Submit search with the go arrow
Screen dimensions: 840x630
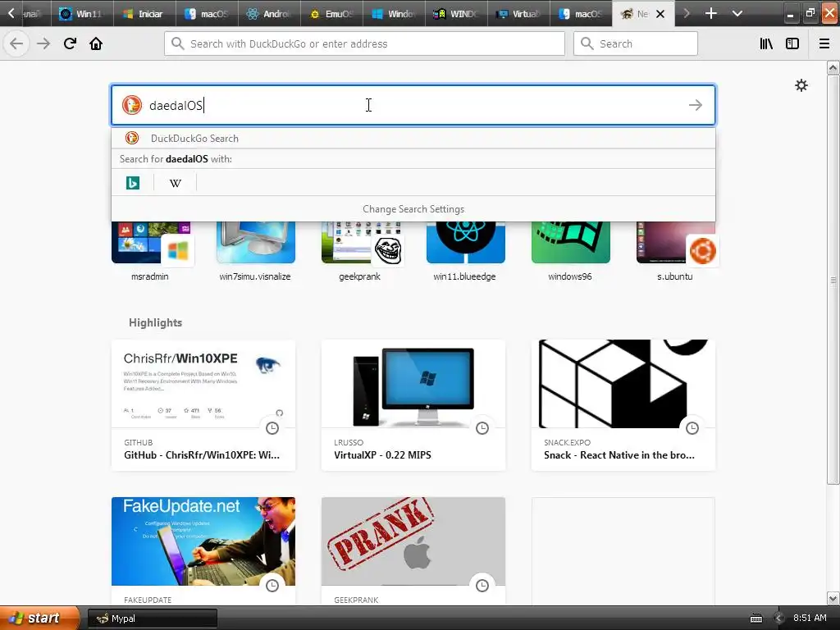coord(696,105)
